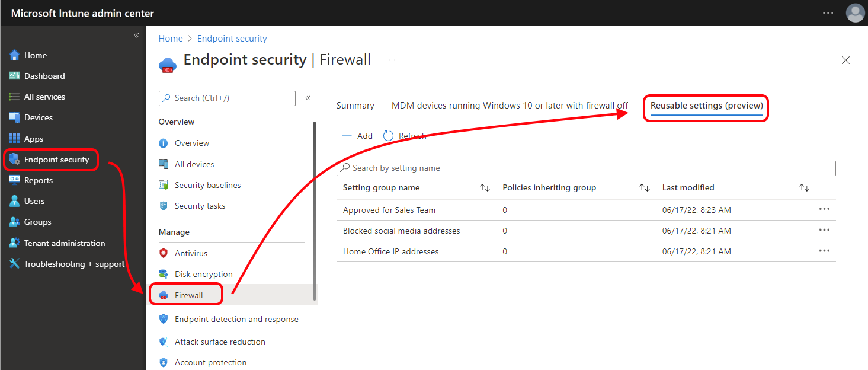The height and width of the screenshot is (370, 868).
Task: Collapse the Firewall menu panel chevron
Action: click(308, 98)
